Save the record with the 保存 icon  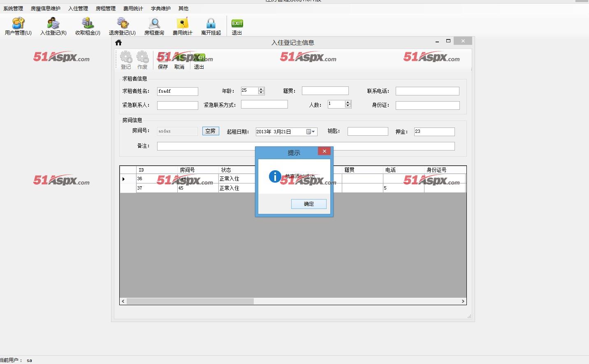(163, 60)
